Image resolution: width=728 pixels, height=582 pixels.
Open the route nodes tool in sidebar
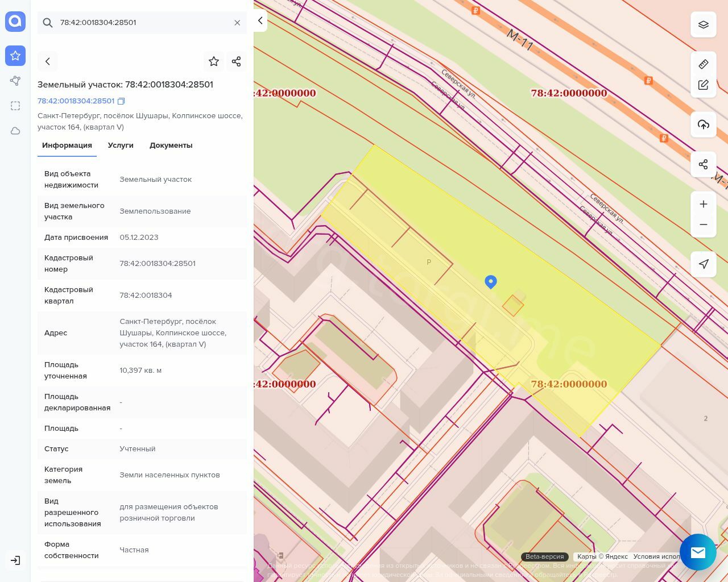[x=15, y=81]
